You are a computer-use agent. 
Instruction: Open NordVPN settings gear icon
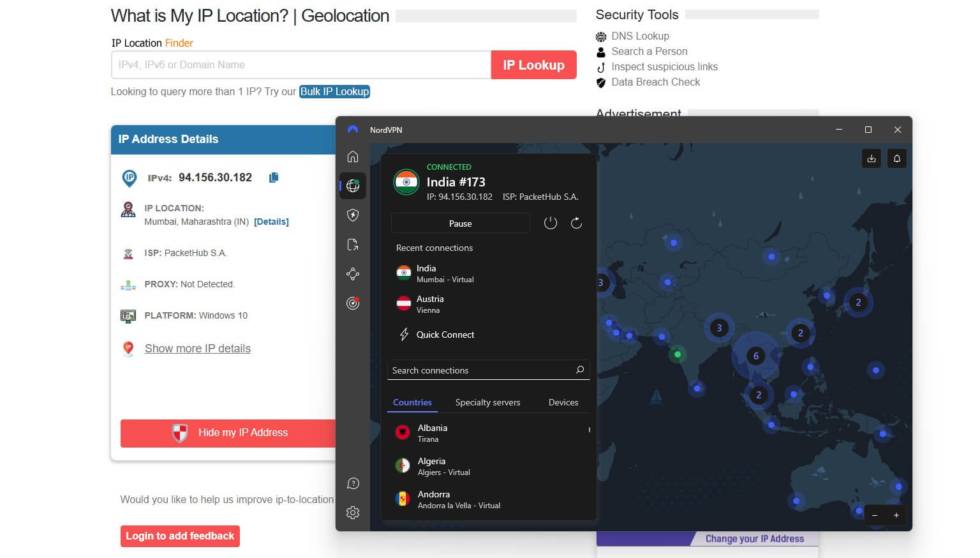[x=353, y=513]
